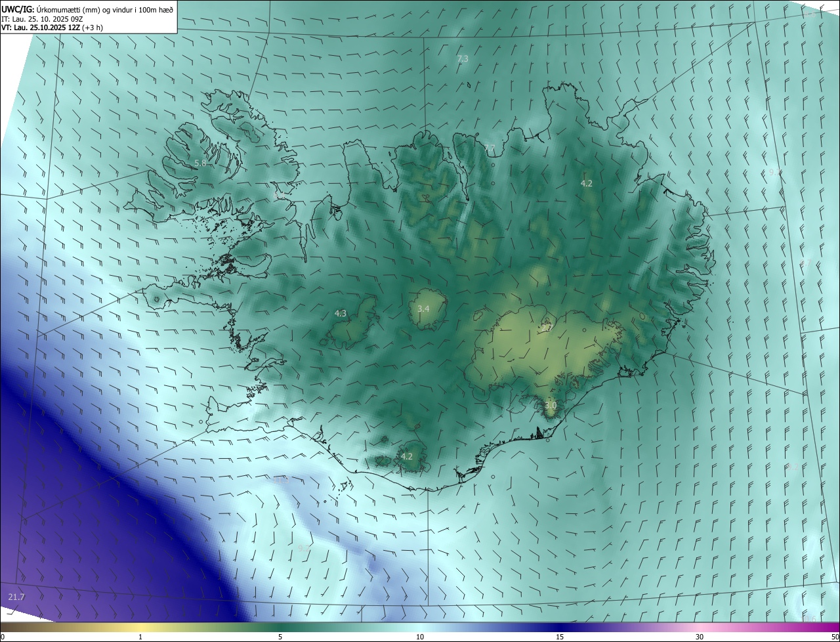Click the 3.0 value near Öræfajökull
840x642 pixels.
tap(551, 406)
